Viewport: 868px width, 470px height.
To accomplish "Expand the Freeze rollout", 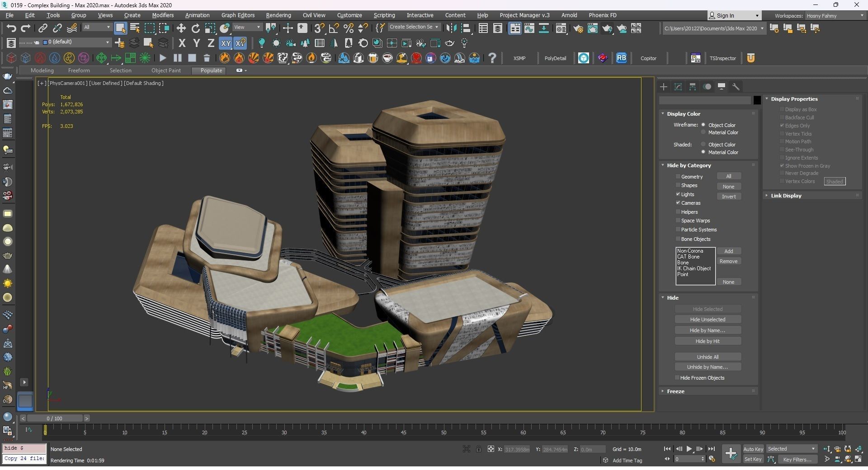I will (x=675, y=391).
